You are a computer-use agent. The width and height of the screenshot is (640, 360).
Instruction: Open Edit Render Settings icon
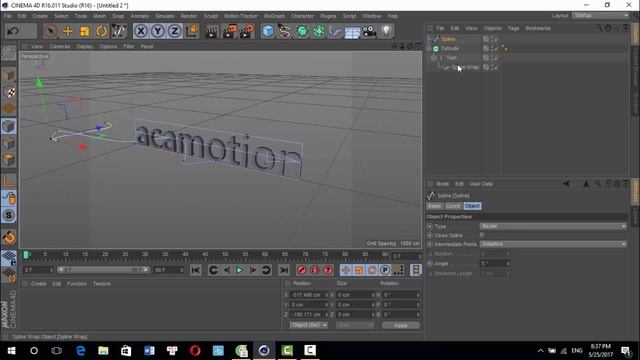click(x=247, y=31)
